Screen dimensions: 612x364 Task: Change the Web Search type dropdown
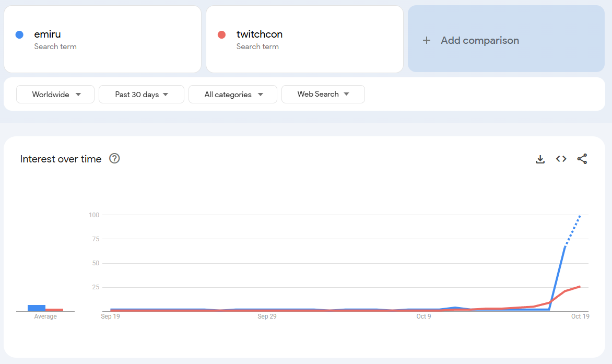pos(323,95)
